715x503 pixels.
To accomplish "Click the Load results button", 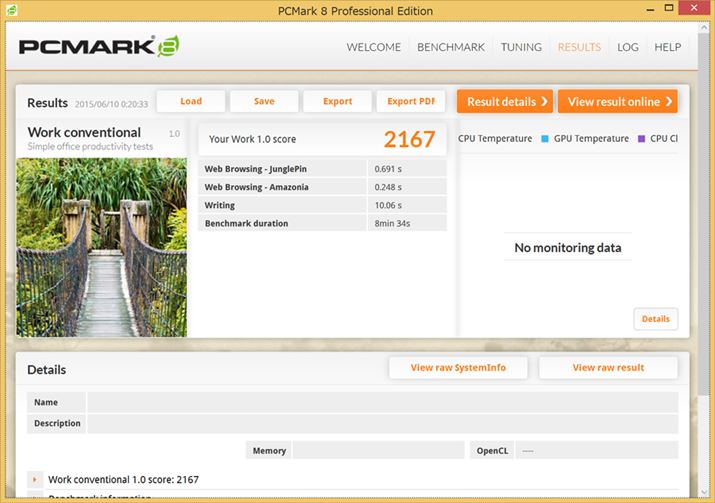I will point(191,101).
